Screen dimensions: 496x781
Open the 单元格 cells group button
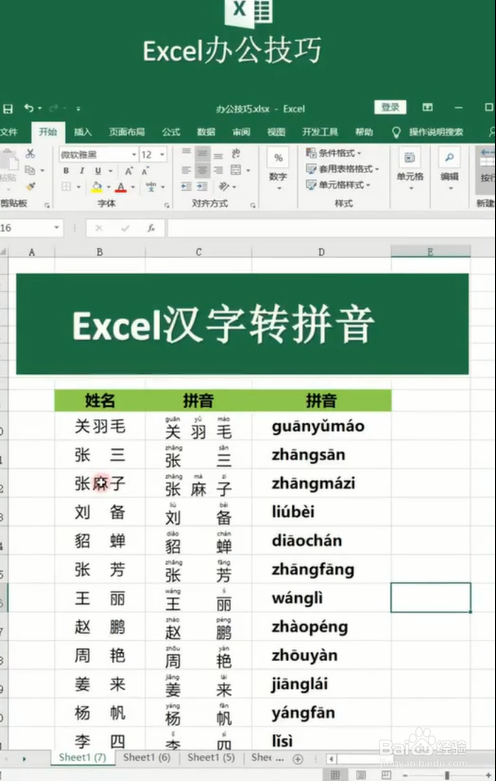pyautogui.click(x=410, y=171)
